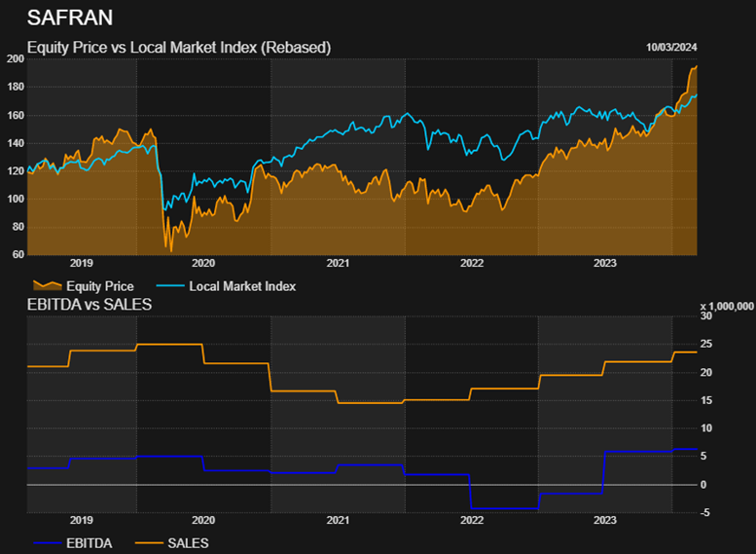756x554 pixels.
Task: Click the 180 label on equity chart axis
Action: coord(16,87)
